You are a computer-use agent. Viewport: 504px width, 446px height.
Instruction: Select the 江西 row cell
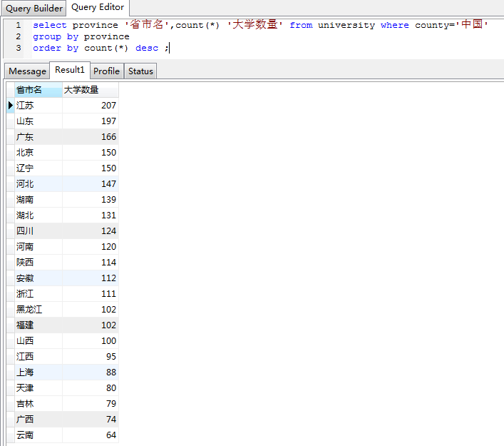pos(38,357)
